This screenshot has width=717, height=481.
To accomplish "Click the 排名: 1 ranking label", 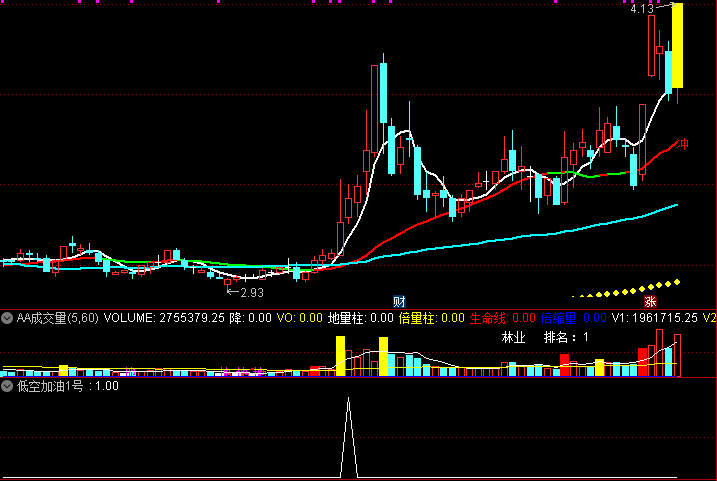I will coord(566,337).
